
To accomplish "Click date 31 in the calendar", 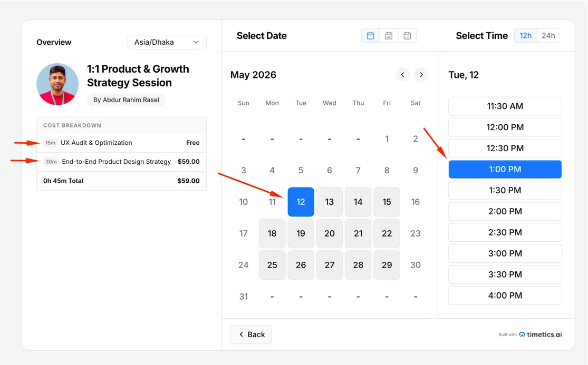I will pos(244,297).
